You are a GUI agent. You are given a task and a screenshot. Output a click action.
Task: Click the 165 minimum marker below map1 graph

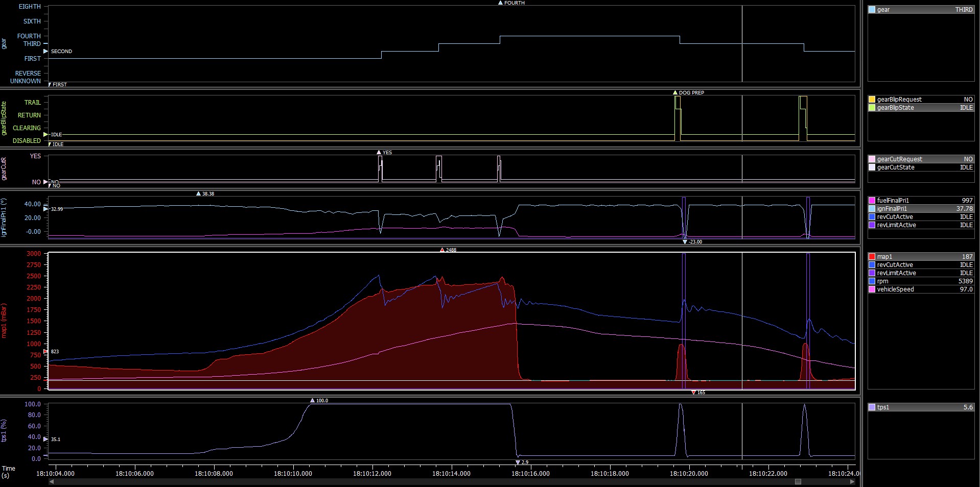693,393
